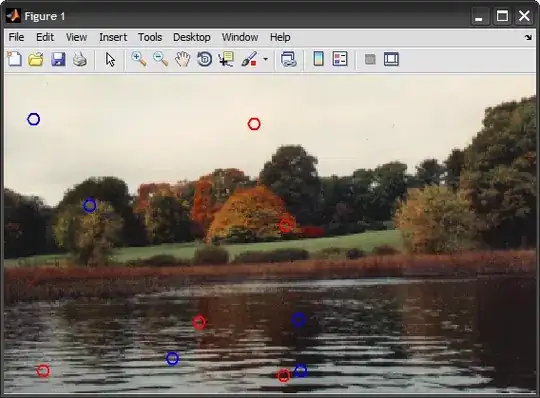Open a file with the folder icon
The image size is (540, 398).
[x=36, y=59]
